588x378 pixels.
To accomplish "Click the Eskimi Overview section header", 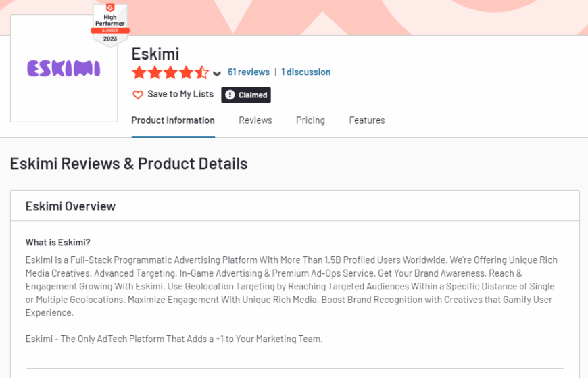I will pyautogui.click(x=70, y=206).
